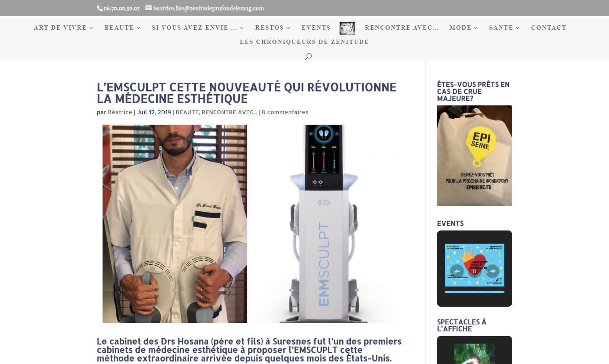Pause the Events slideshow
Screen dimensions: 609x364
pos(474,271)
